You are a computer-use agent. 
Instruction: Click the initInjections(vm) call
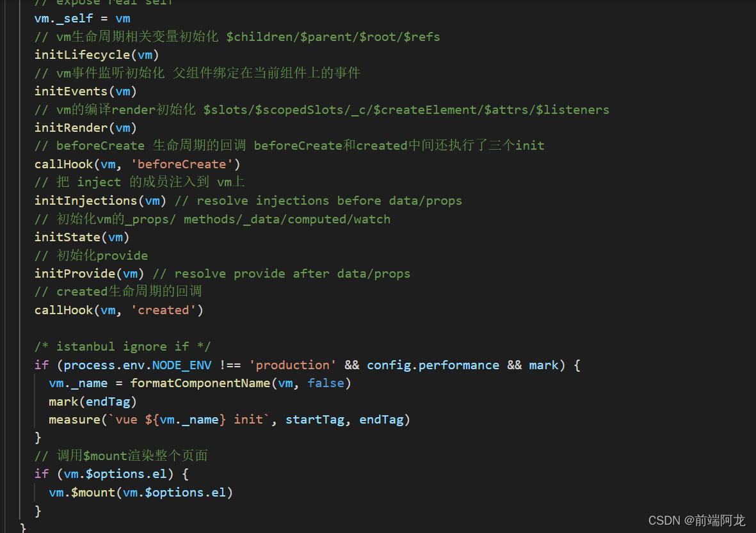click(x=101, y=201)
